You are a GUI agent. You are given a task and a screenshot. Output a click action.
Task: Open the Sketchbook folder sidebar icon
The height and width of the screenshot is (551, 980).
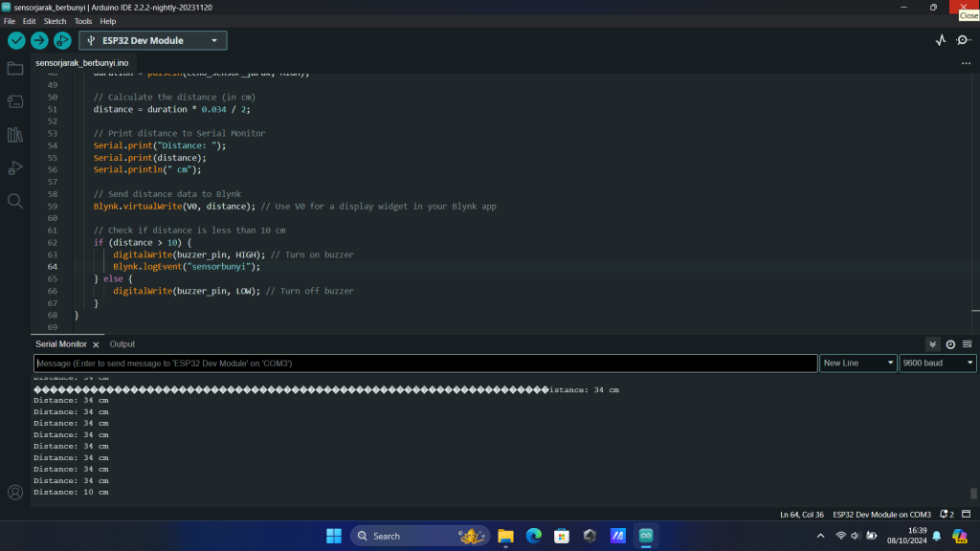pos(15,68)
